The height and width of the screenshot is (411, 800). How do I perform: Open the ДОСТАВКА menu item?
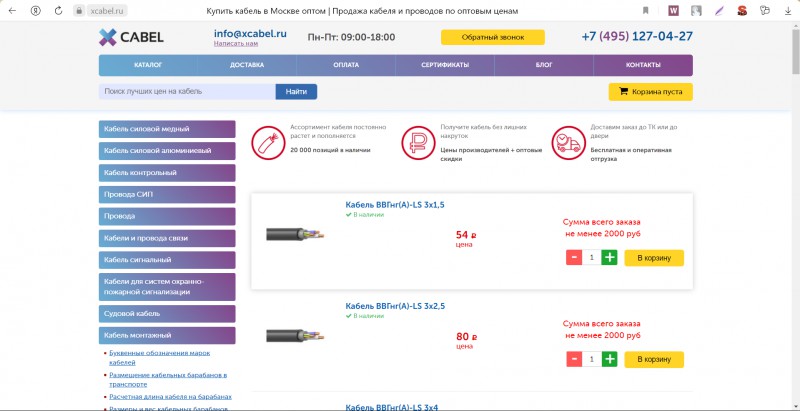pyautogui.click(x=247, y=65)
